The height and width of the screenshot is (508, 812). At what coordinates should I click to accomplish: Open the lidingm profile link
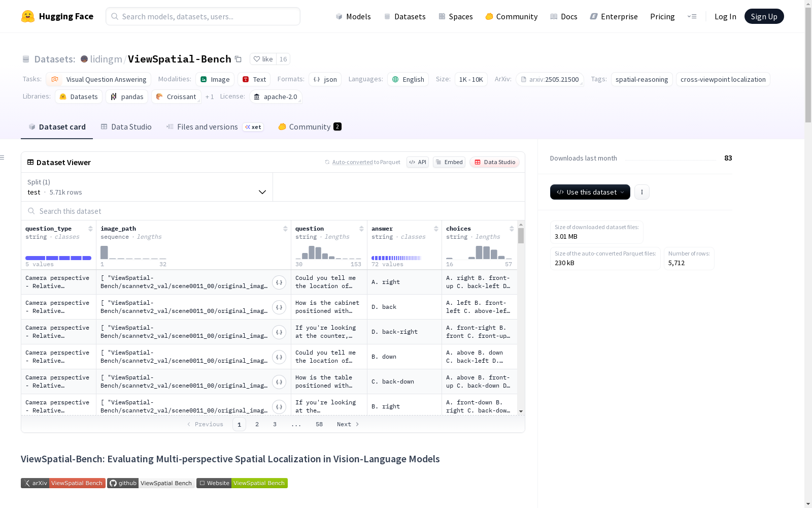click(x=106, y=59)
